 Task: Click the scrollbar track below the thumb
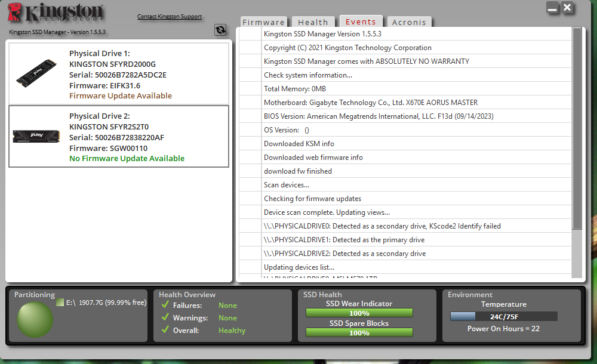pyautogui.click(x=577, y=254)
